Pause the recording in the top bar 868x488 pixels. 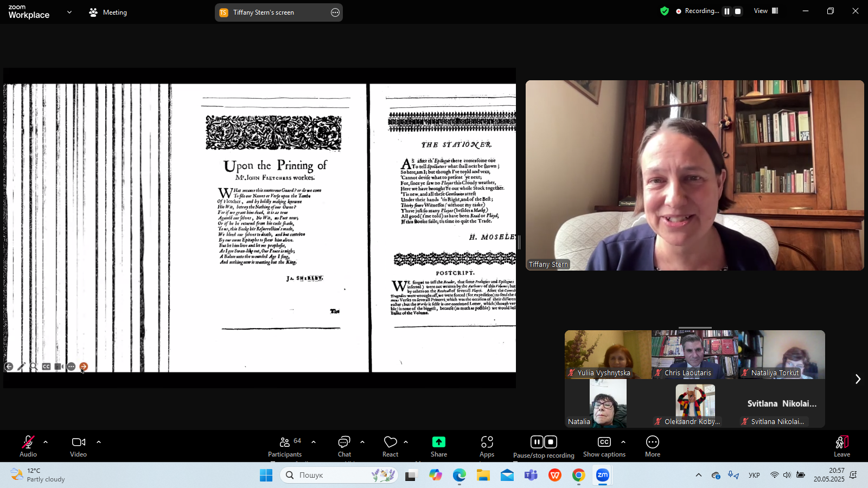click(x=727, y=11)
